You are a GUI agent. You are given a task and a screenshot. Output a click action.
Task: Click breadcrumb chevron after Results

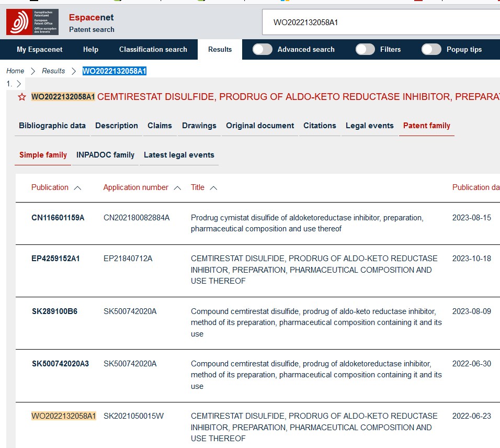tap(74, 71)
